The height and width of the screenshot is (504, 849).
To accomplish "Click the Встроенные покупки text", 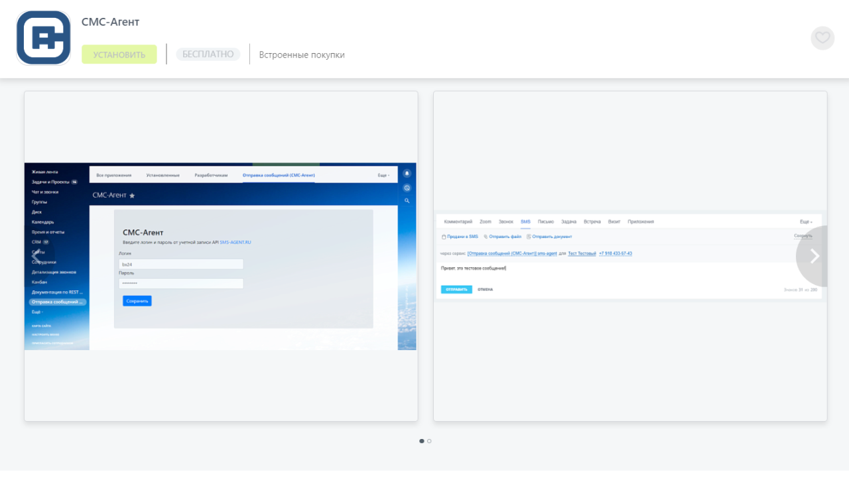I will point(302,54).
